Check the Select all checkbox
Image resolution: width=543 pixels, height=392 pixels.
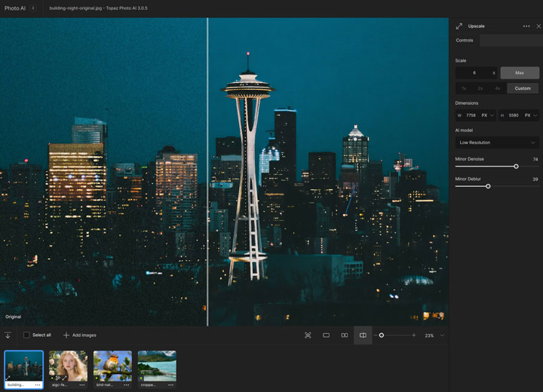pos(26,335)
